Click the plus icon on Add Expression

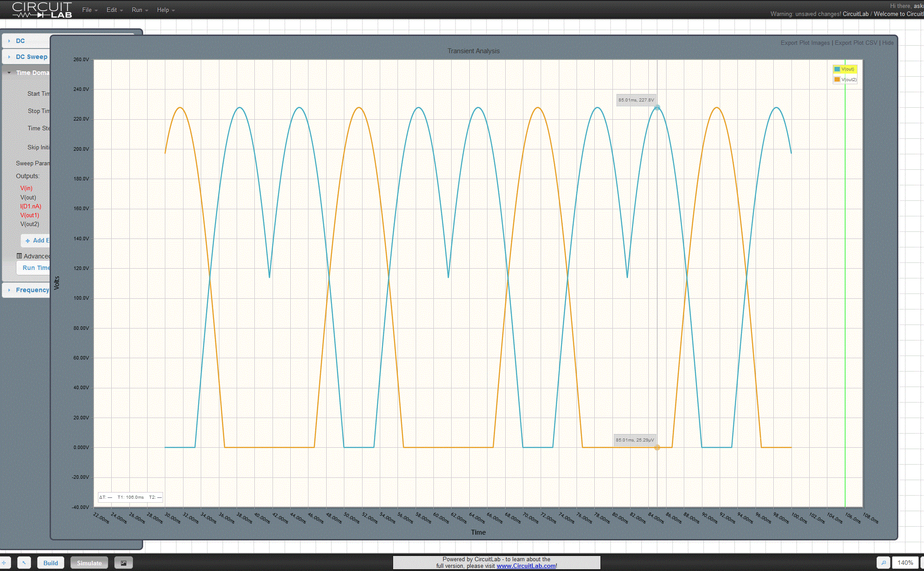tap(27, 241)
